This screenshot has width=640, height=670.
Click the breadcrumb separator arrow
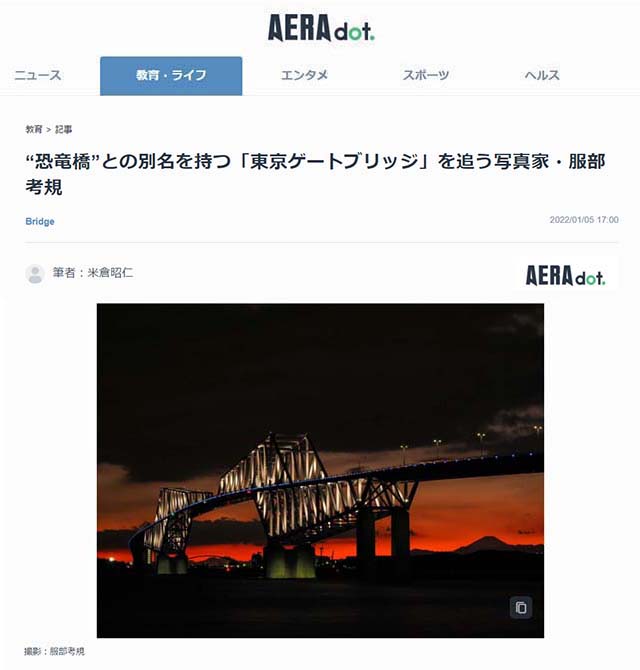point(49,130)
